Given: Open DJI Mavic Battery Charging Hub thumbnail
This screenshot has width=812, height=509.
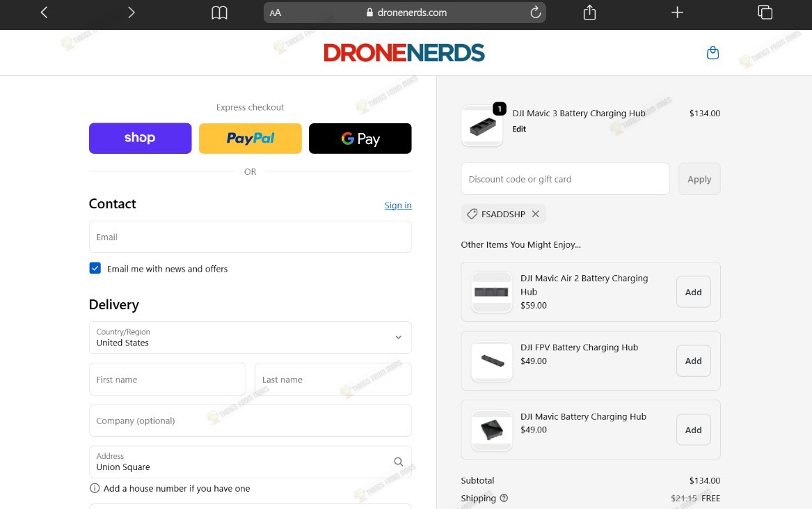Looking at the screenshot, I should point(491,430).
